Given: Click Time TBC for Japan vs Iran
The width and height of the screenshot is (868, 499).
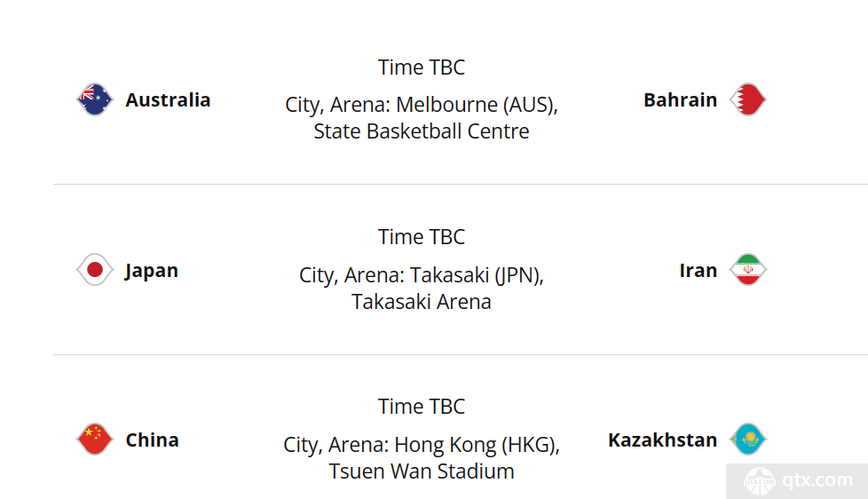Looking at the screenshot, I should pos(422,237).
